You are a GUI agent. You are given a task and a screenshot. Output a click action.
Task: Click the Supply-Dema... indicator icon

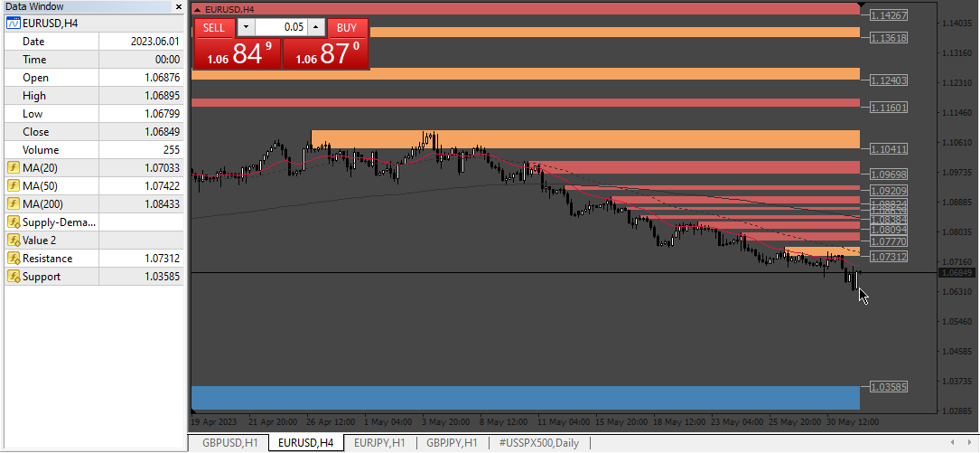click(14, 222)
